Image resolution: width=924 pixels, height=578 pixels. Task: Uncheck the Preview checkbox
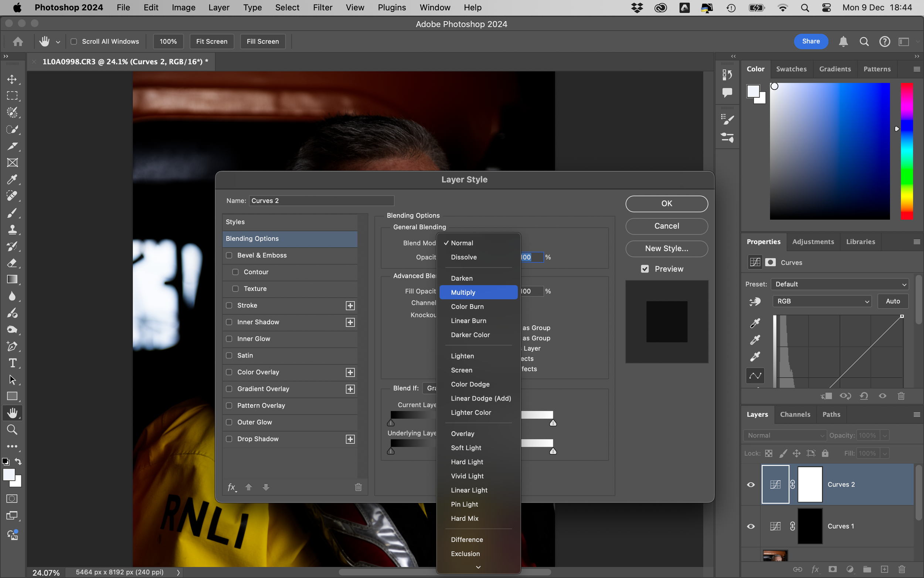click(x=645, y=269)
